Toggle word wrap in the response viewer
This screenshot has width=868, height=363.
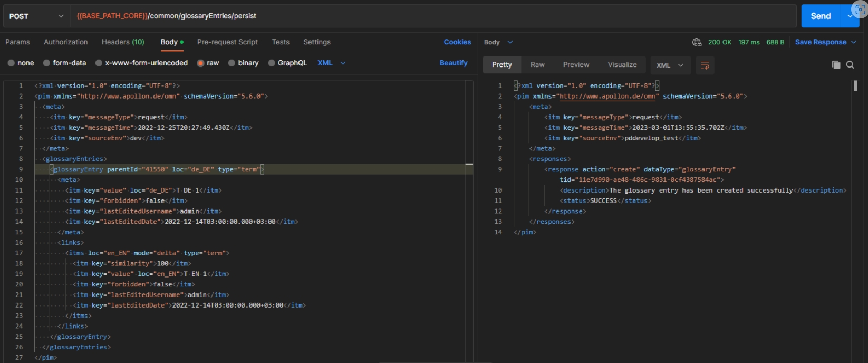pos(705,65)
